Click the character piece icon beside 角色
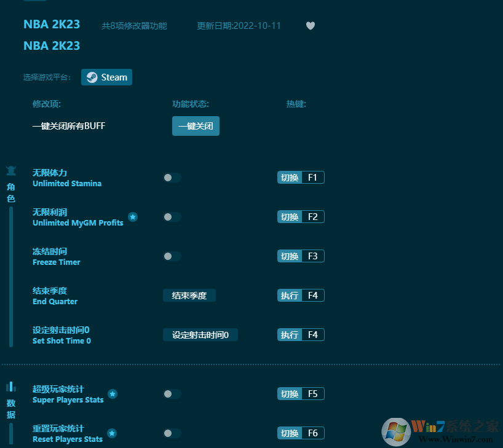Viewport: 503px width, 448px height. pos(10,171)
